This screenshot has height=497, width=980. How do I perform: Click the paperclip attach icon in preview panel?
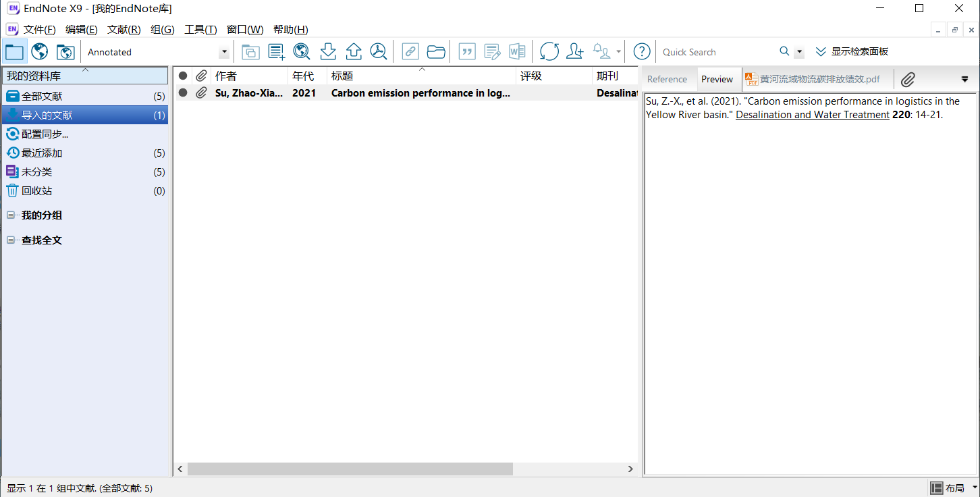click(x=908, y=80)
